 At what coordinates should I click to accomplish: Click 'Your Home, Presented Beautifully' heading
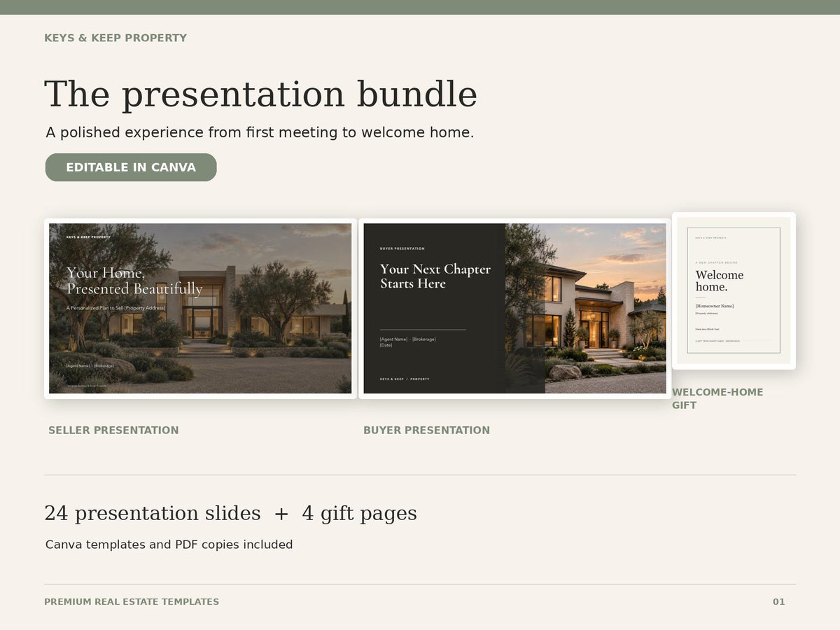[x=134, y=281]
